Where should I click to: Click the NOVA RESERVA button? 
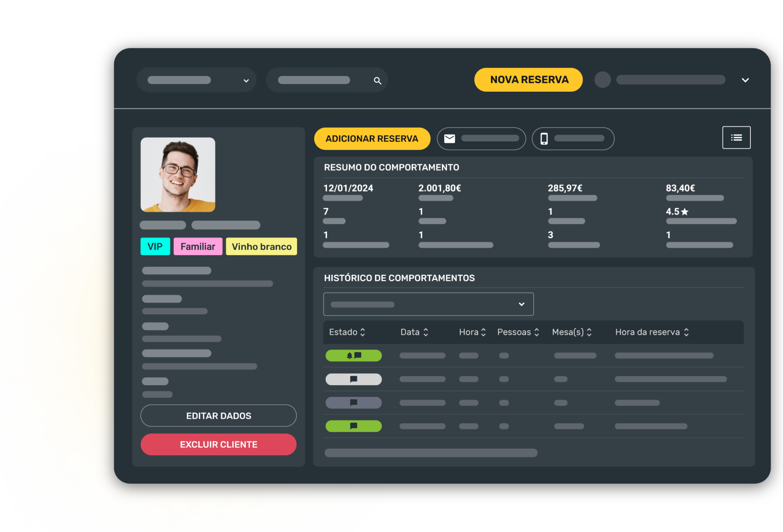tap(529, 80)
